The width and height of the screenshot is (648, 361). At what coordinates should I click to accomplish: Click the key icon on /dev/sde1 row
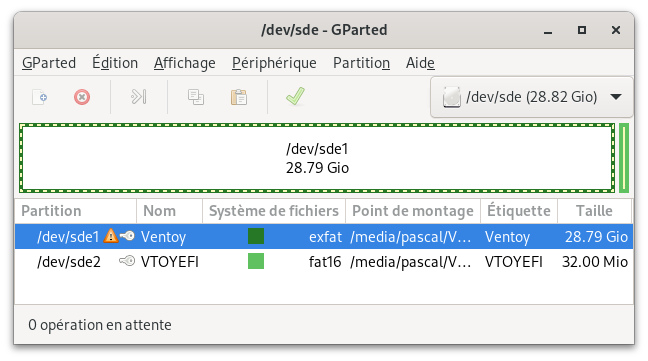pyautogui.click(x=127, y=236)
